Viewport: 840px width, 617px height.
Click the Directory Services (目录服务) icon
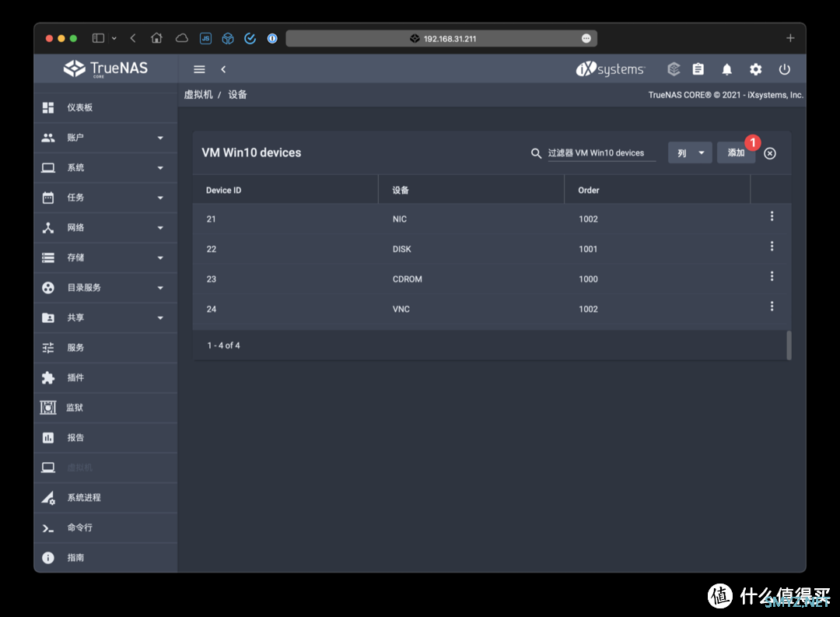(48, 288)
